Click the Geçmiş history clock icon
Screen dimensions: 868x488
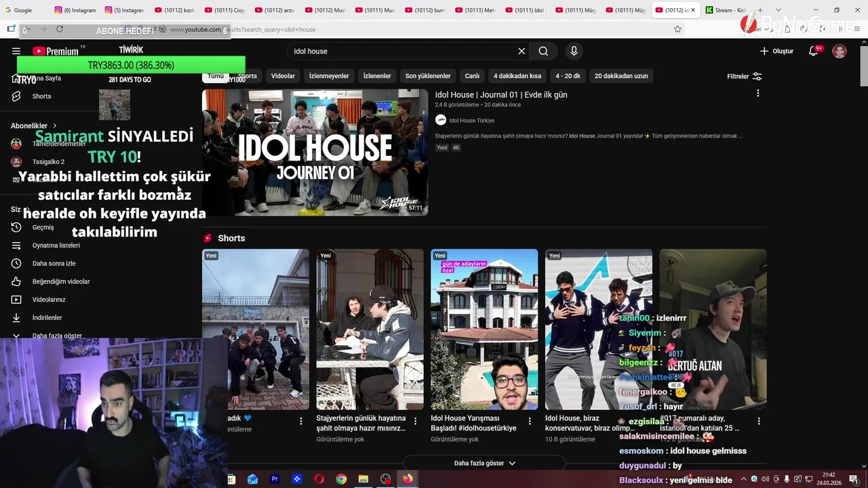[x=16, y=227]
